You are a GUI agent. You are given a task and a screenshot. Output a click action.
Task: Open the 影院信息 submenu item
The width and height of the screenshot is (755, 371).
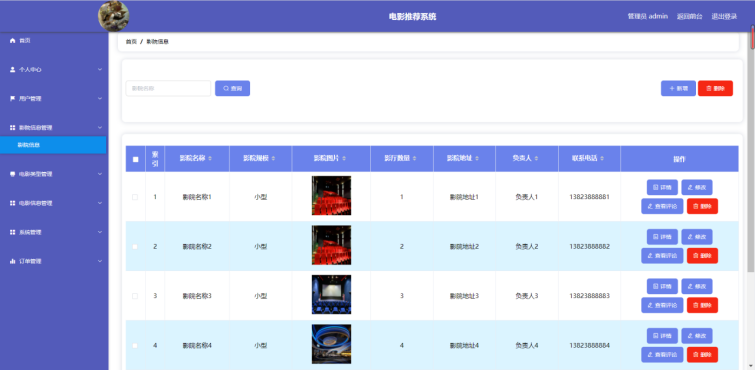point(53,145)
